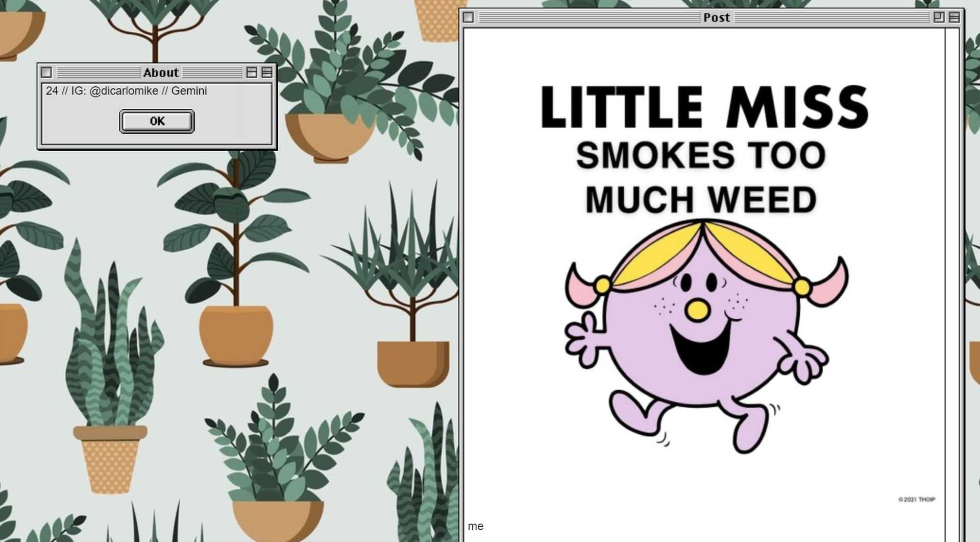Open the Little Miss Smokes Too Much Weed image
The height and width of the screenshot is (542, 980).
(704, 270)
